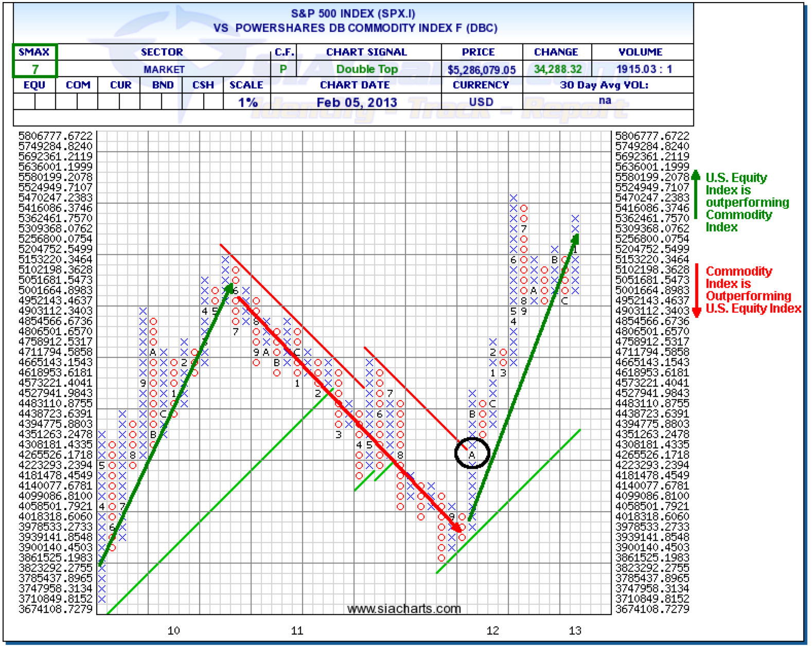Select the CUR column header
Viewport: 812px width, 649px height.
pos(120,85)
